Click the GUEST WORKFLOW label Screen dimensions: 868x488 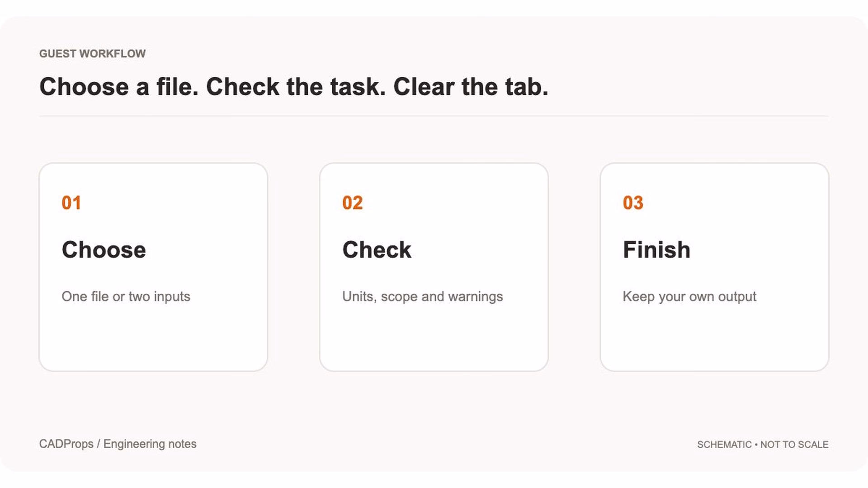click(x=92, y=54)
